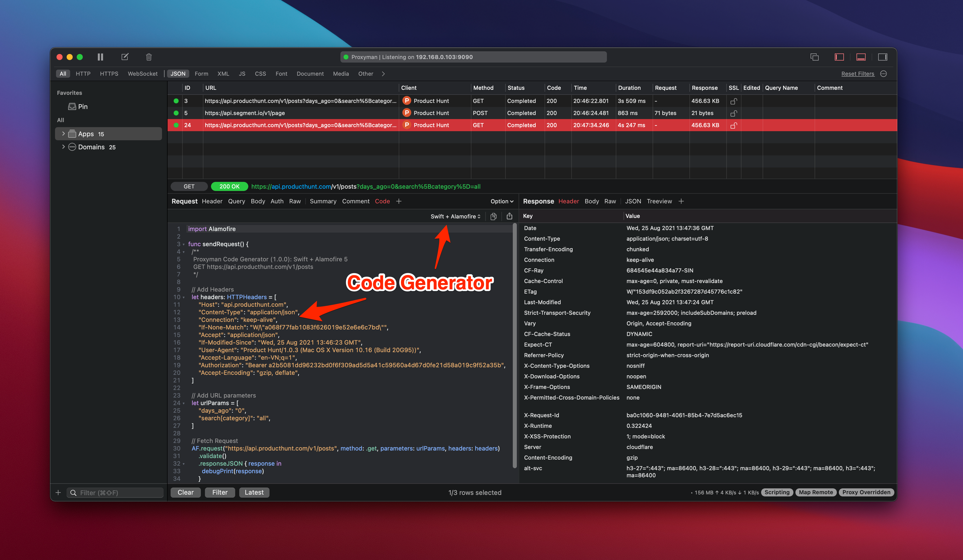Viewport: 963px width, 560px height.
Task: Toggle the left sidebar panel icon
Action: point(839,57)
